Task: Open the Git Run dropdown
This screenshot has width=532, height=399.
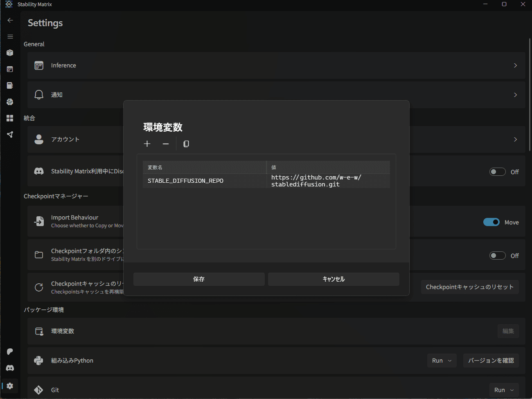Action: tap(504, 390)
